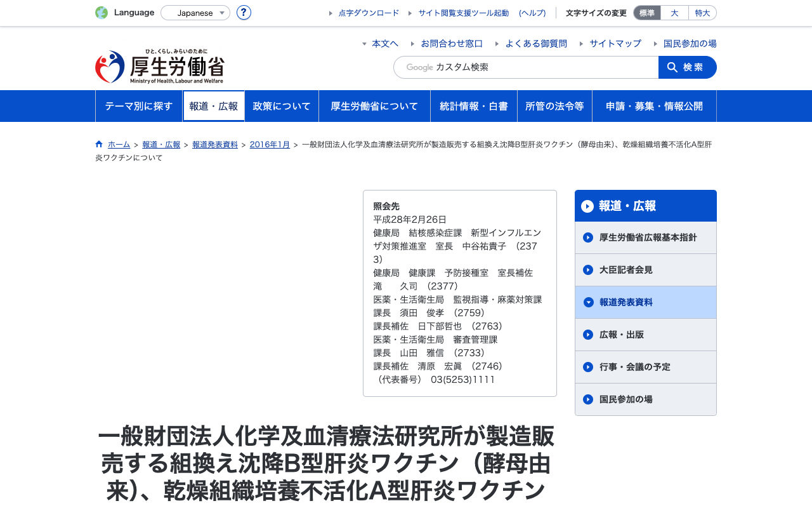Click the circle arrow icon beside 大臣記者会見

[x=588, y=270]
